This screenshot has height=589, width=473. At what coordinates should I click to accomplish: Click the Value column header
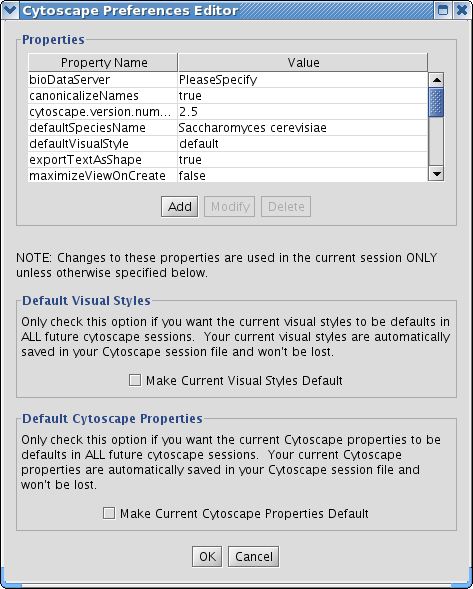pos(303,62)
